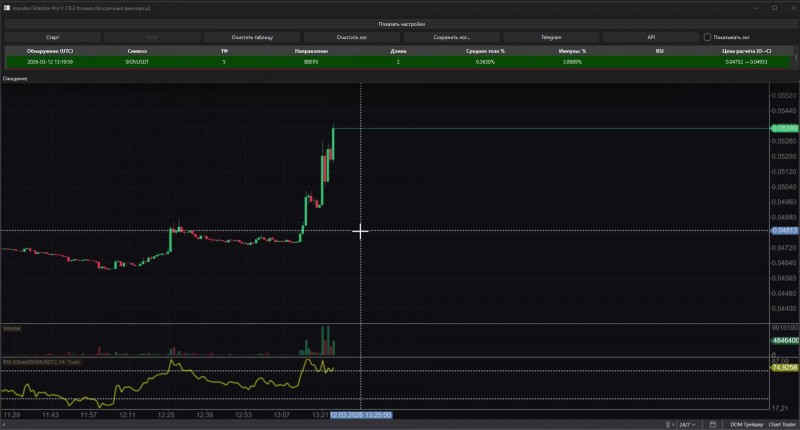The width and height of the screenshot is (800, 430).
Task: Sort by the Символ column header
Action: click(x=137, y=51)
